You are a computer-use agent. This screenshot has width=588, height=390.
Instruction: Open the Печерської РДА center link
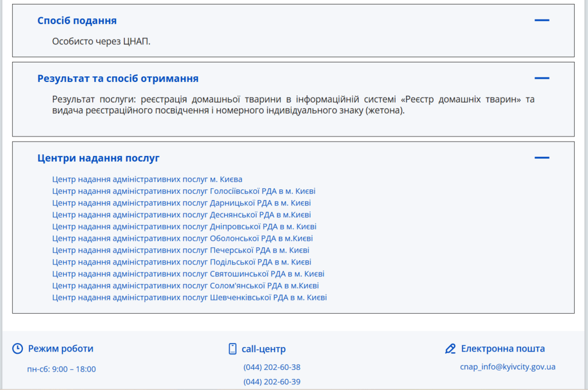(181, 250)
